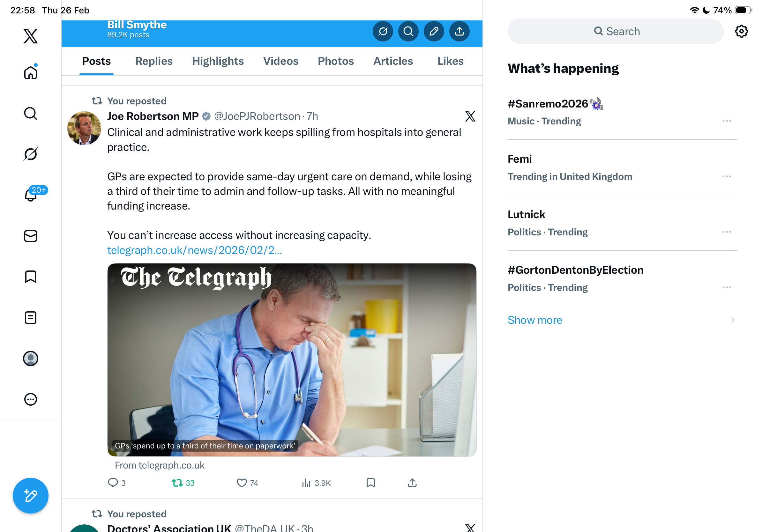Image resolution: width=762 pixels, height=532 pixels.
Task: Open the Grok icon in sidebar
Action: pos(31,154)
